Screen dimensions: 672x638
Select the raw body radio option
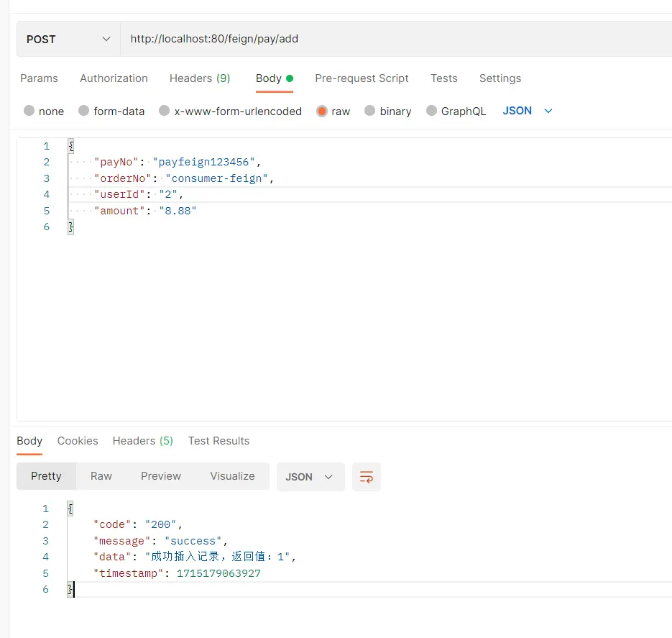click(x=322, y=111)
